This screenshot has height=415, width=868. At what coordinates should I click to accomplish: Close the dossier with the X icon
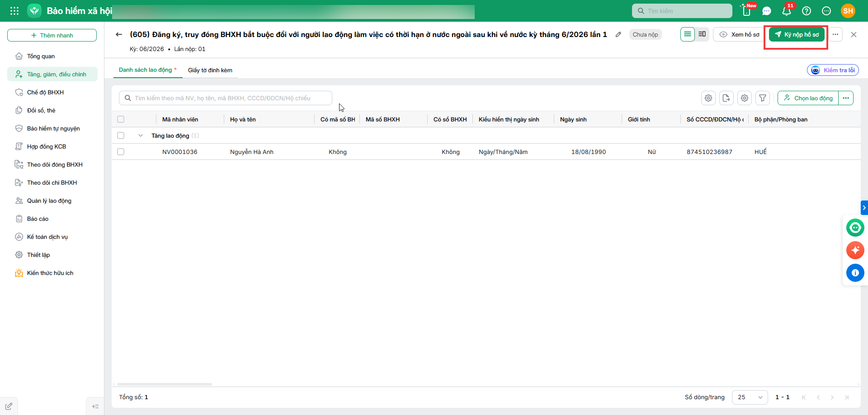[854, 34]
